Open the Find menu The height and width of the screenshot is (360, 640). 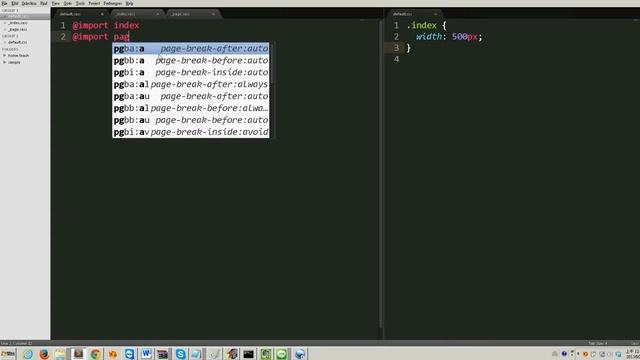44,3
